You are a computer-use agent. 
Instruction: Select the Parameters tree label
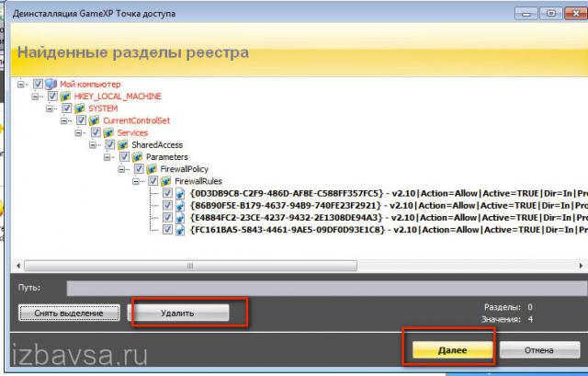click(167, 157)
